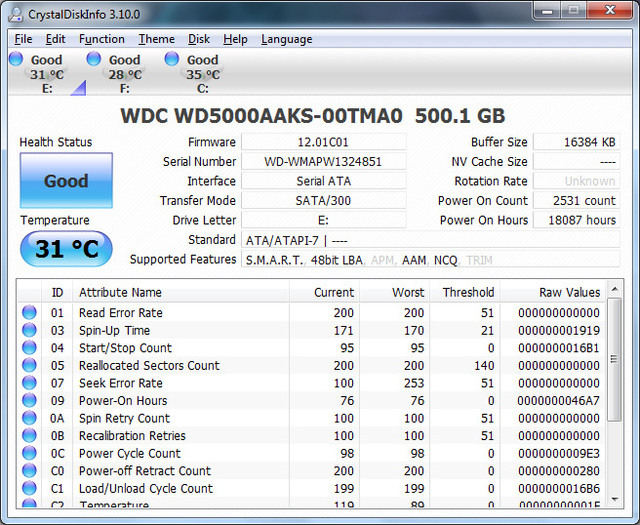Image resolution: width=640 pixels, height=525 pixels.
Task: Click the Firmware value 12.01C01
Action: pos(323,142)
